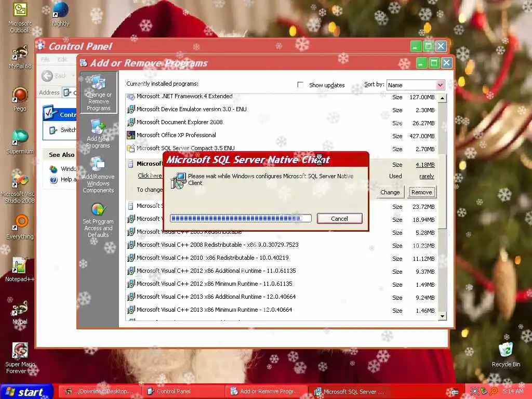532x399 pixels.
Task: Click the Remove button for selected program
Action: (x=422, y=192)
